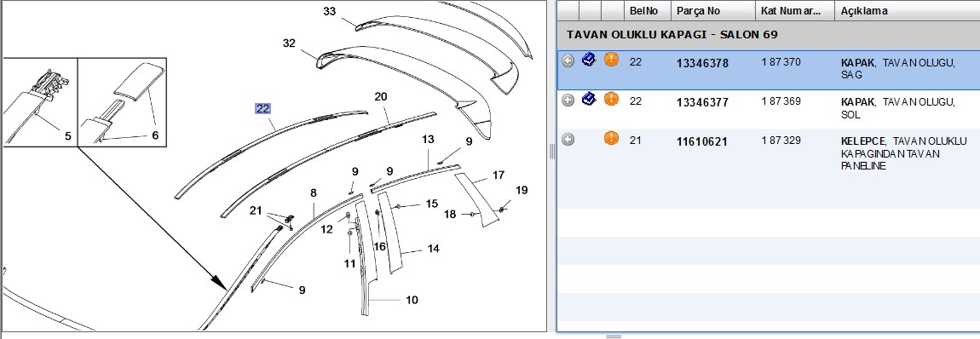
Task: Click the orange warning icon for part 11610621
Action: 611,139
